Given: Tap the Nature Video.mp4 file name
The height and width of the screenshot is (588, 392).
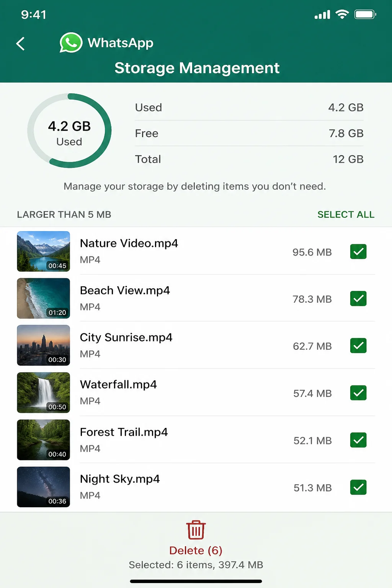Looking at the screenshot, I should (129, 243).
